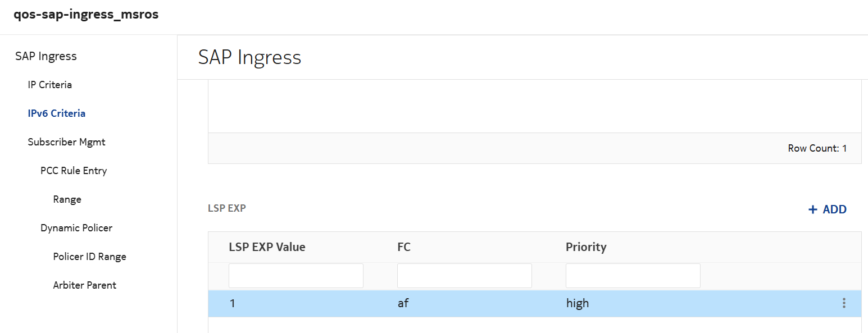The image size is (868, 333).
Task: Go to IP Criteria section
Action: [50, 85]
